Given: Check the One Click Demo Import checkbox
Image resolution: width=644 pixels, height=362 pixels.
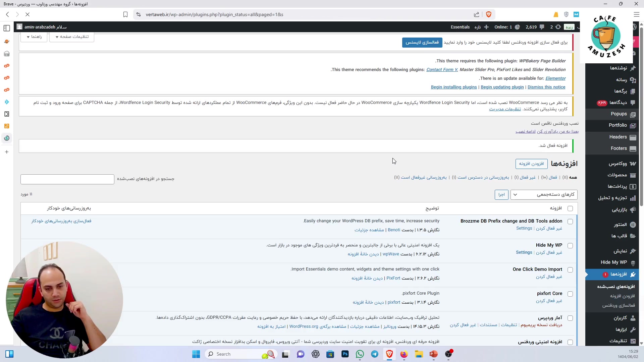Looking at the screenshot, I should [570, 270].
